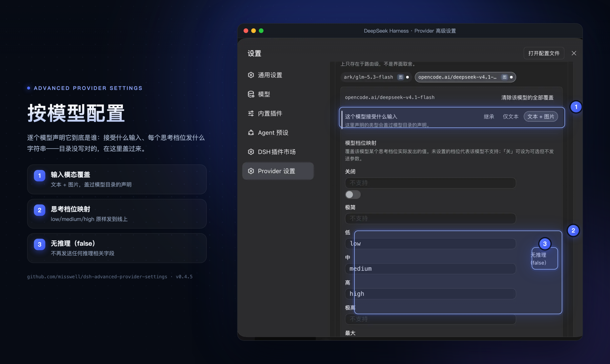Click the white dot on the ark/glm-5.3-flash chip

(407, 77)
